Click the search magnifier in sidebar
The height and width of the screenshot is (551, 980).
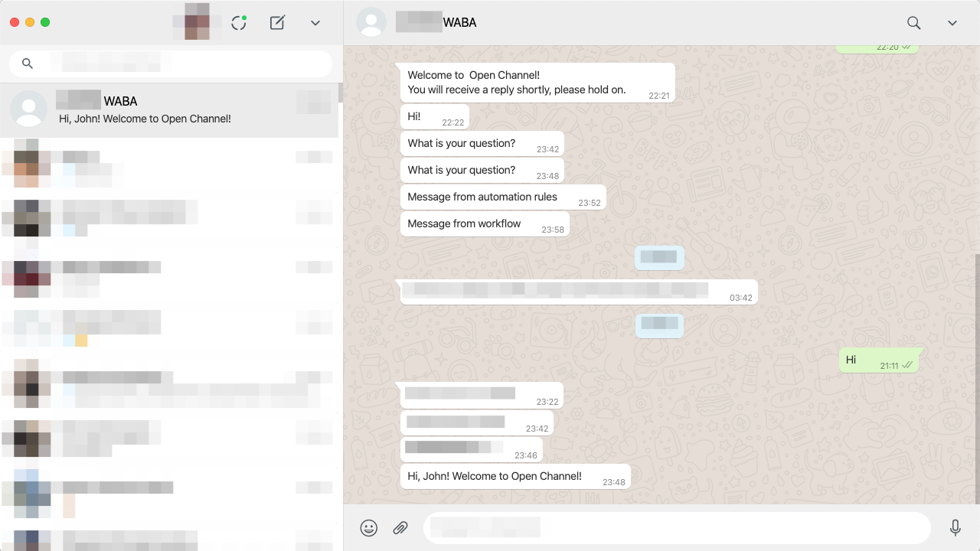(28, 64)
